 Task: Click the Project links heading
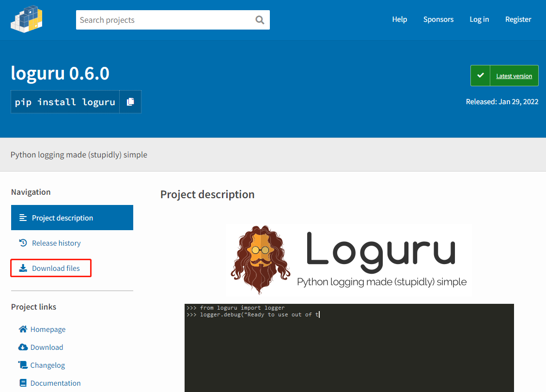[33, 307]
